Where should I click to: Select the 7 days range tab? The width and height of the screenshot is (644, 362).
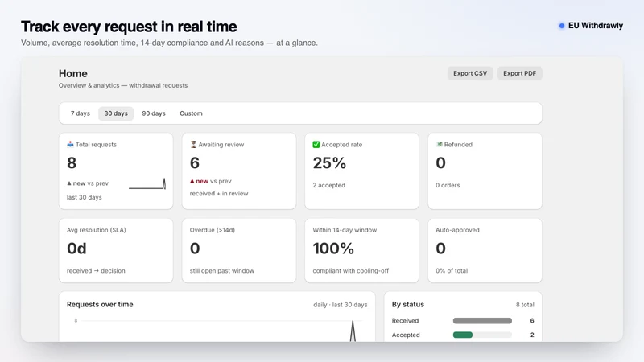click(x=80, y=113)
